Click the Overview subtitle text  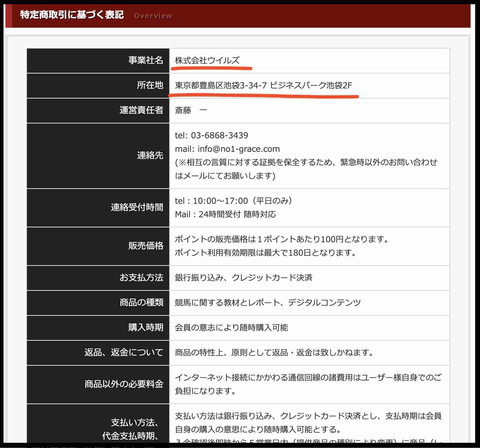click(x=153, y=16)
